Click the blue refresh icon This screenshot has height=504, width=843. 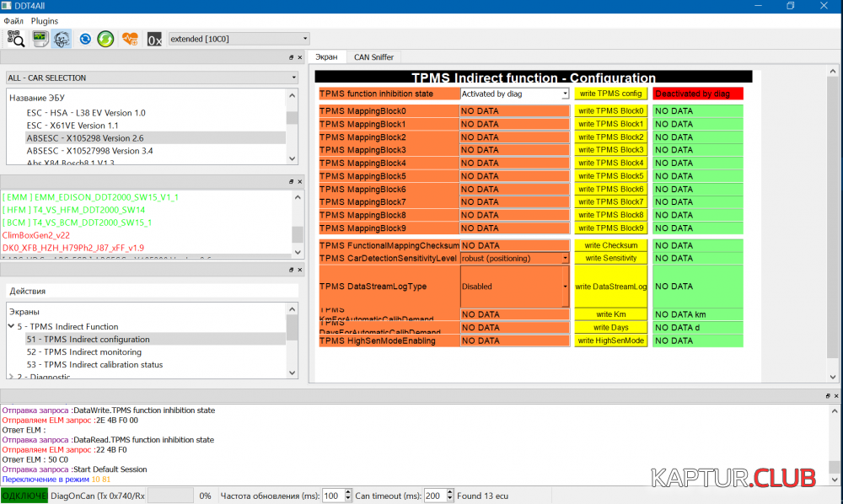tap(85, 38)
